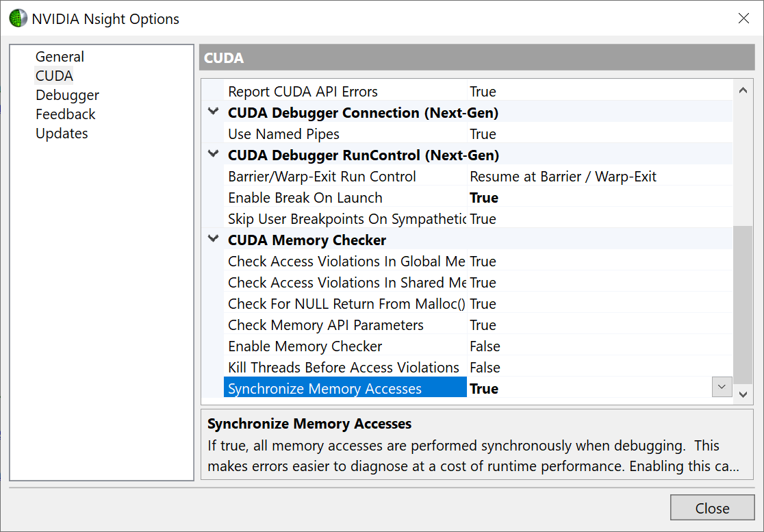This screenshot has width=764, height=532.
Task: Click the CUDA Memory Checker header text
Action: point(307,240)
